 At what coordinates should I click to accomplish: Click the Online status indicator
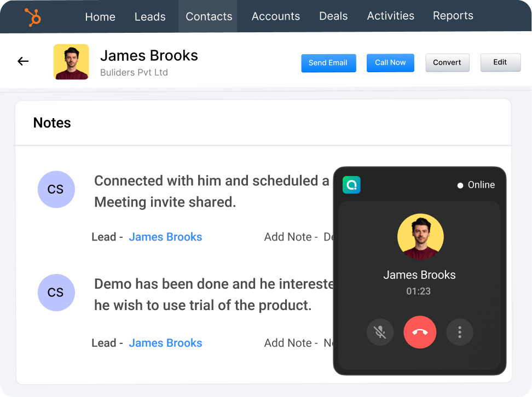(476, 185)
